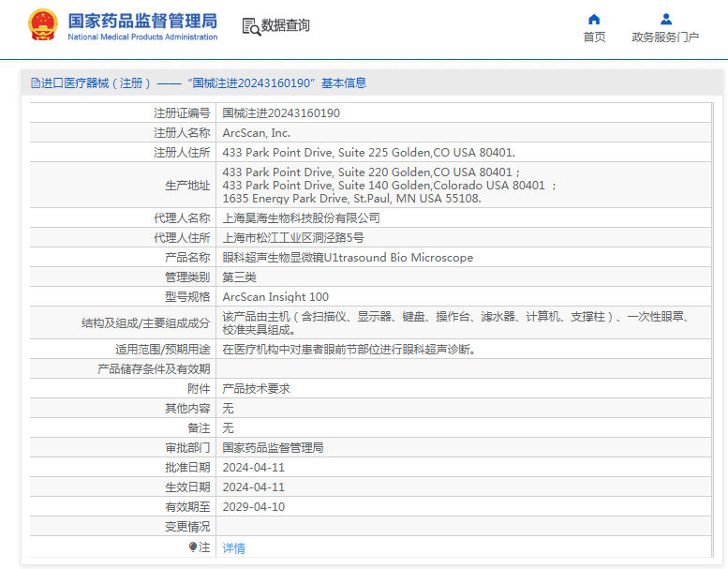Viewport: 728px width, 569px height.
Task: Click the 变更情况 label
Action: (x=187, y=527)
